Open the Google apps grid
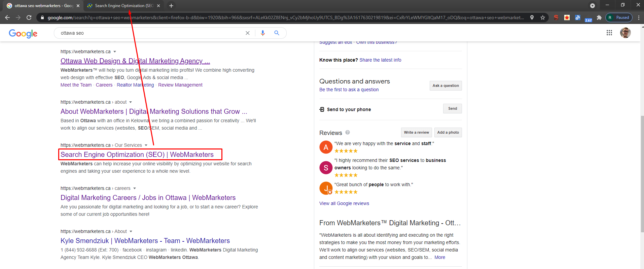The width and height of the screenshot is (644, 269). click(609, 33)
